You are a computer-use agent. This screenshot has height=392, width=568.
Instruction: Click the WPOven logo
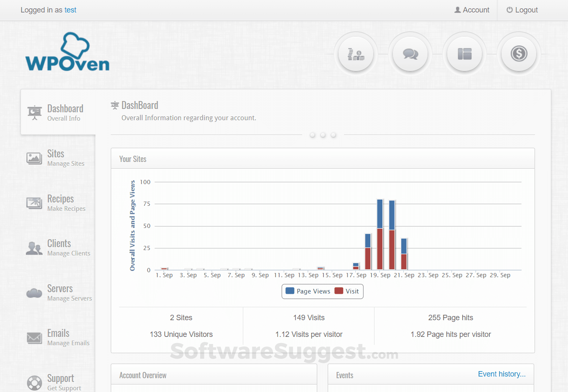pos(67,52)
